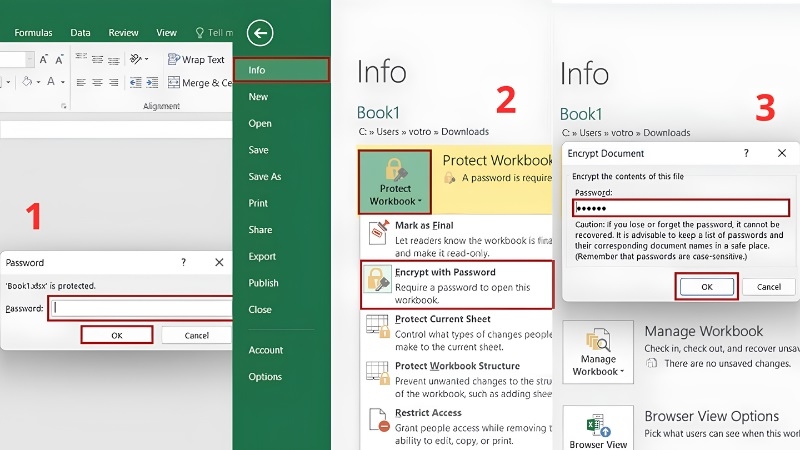Click Mark as Final menu text
Image resolution: width=800 pixels, height=450 pixels.
pos(424,226)
